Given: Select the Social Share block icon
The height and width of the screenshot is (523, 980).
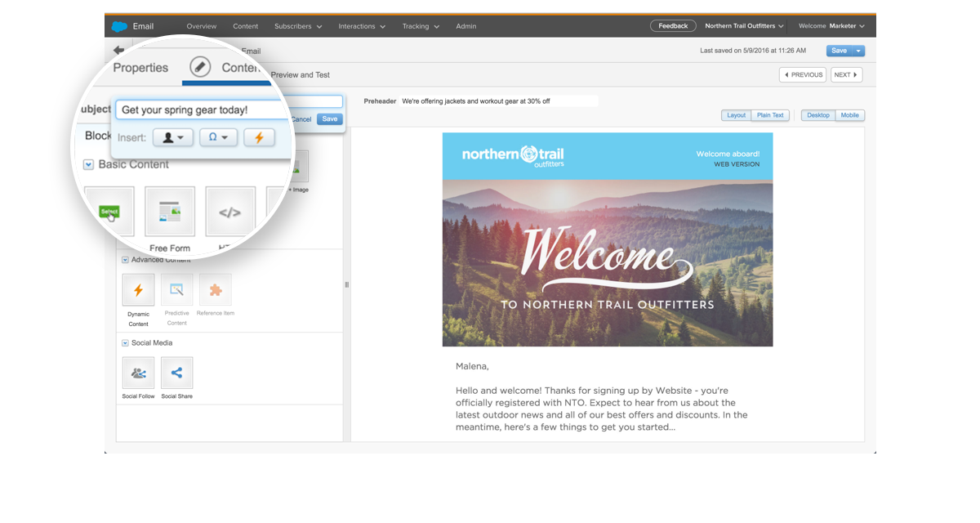Looking at the screenshot, I should point(176,373).
